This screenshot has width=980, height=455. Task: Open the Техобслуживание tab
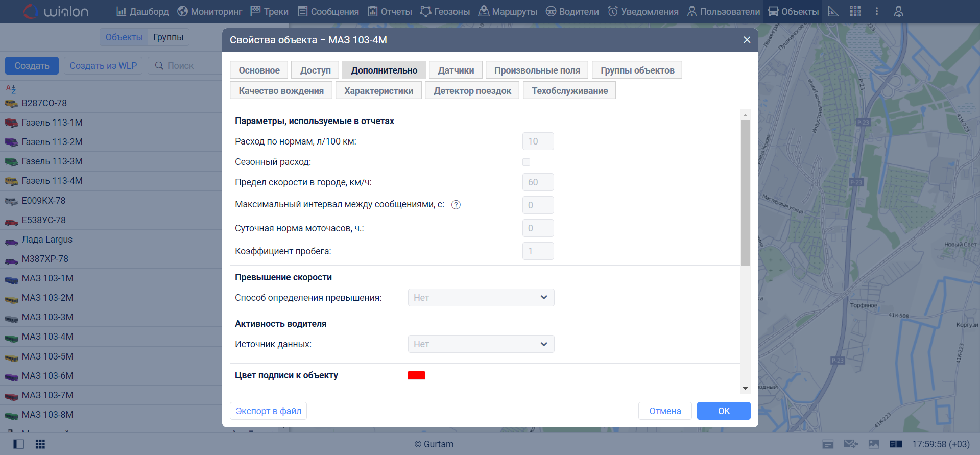(569, 91)
